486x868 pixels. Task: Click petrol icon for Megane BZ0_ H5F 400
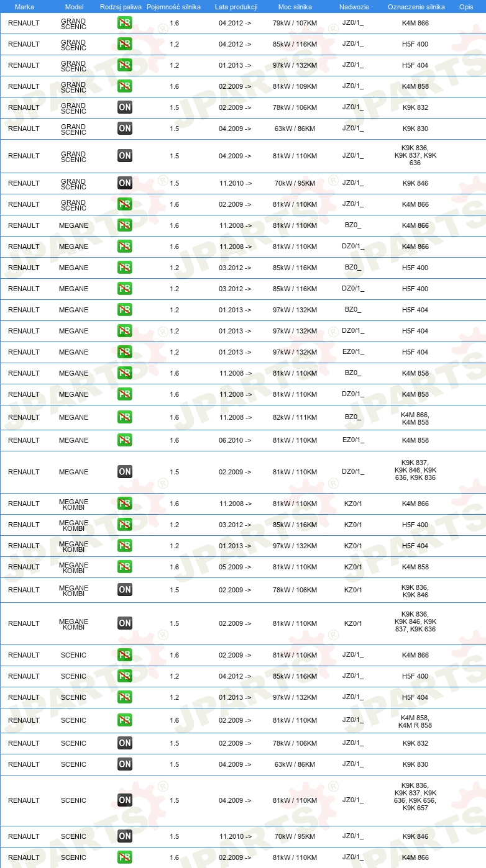coord(124,268)
